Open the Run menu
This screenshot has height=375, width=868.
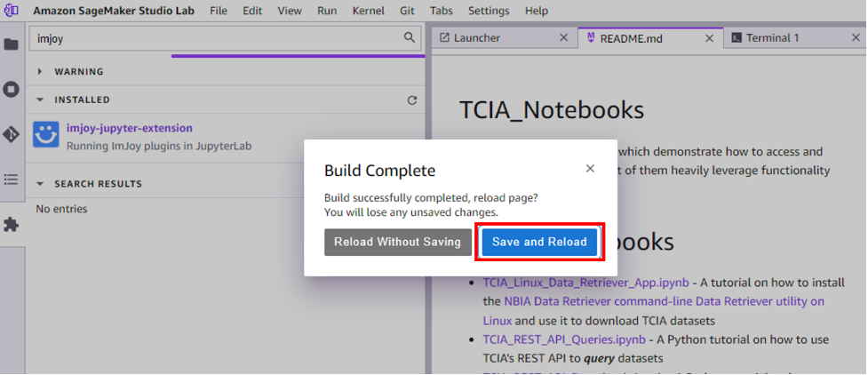click(327, 11)
